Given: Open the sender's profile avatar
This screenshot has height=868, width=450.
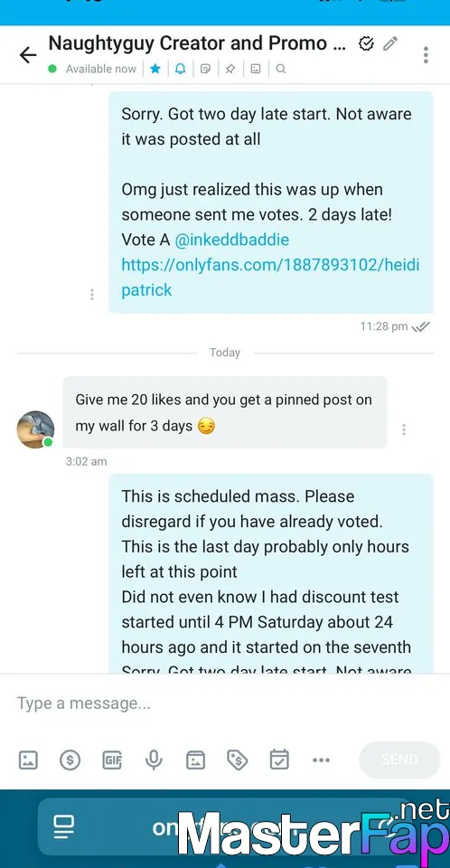Looking at the screenshot, I should pyautogui.click(x=35, y=429).
